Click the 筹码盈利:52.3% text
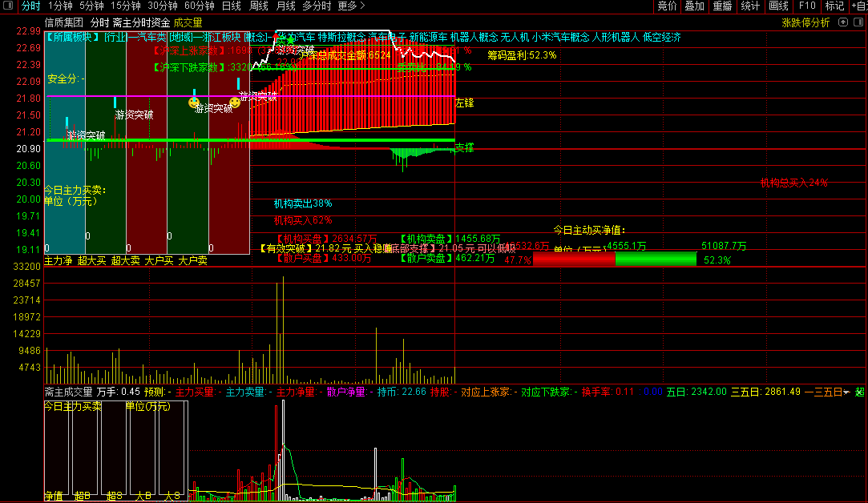The image size is (868, 503). coord(522,55)
